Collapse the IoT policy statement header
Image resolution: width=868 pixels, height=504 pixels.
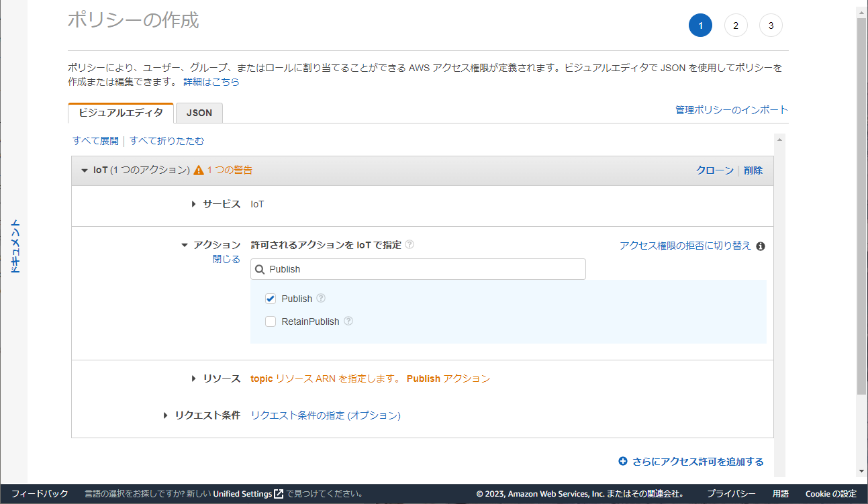click(x=85, y=170)
